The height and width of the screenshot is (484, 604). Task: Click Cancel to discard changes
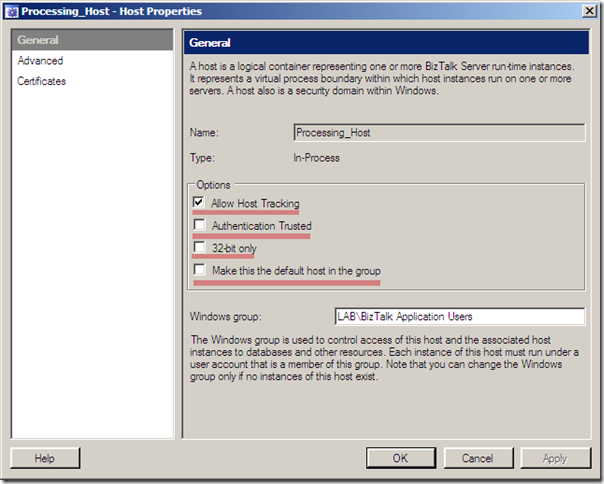click(x=478, y=458)
